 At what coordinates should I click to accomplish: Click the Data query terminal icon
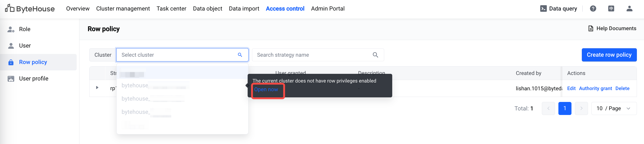pyautogui.click(x=543, y=9)
